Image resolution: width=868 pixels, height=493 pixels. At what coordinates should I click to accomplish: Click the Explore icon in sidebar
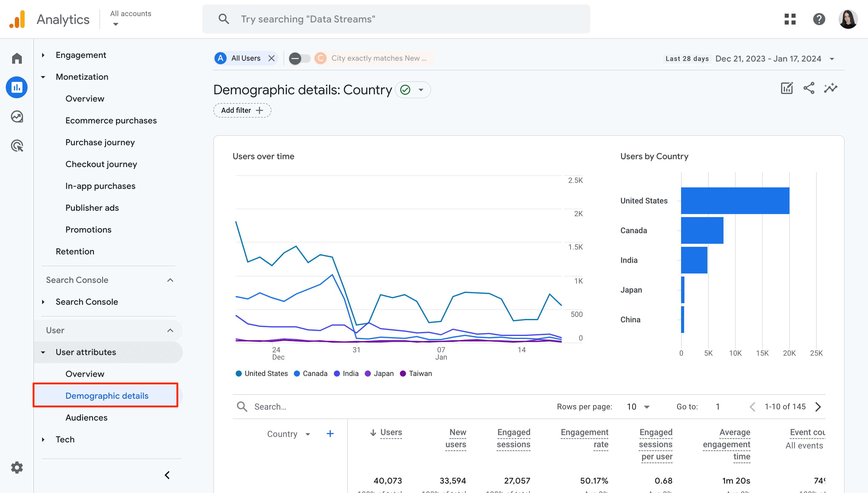coord(17,116)
